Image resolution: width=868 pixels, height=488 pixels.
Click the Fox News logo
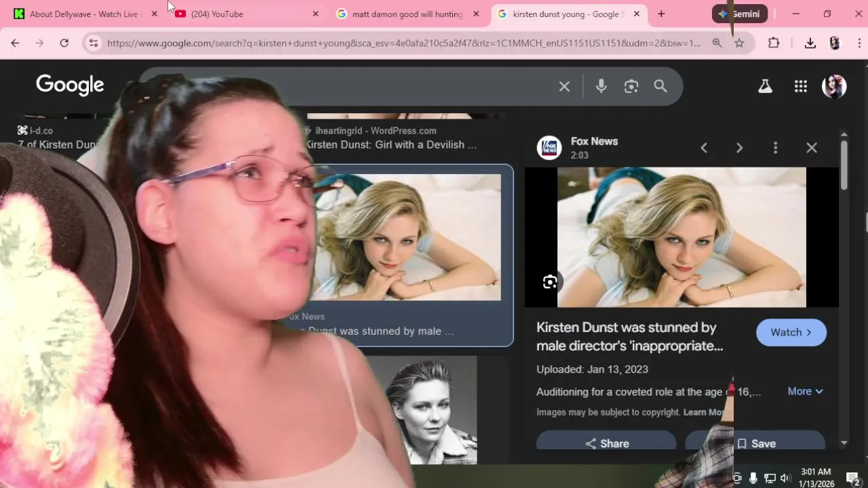549,148
